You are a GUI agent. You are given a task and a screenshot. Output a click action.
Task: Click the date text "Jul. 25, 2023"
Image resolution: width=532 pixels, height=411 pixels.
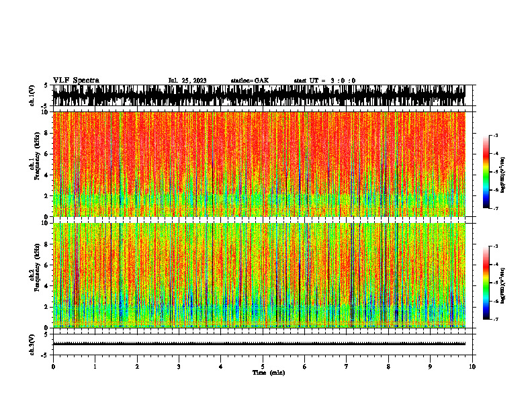tap(187, 81)
